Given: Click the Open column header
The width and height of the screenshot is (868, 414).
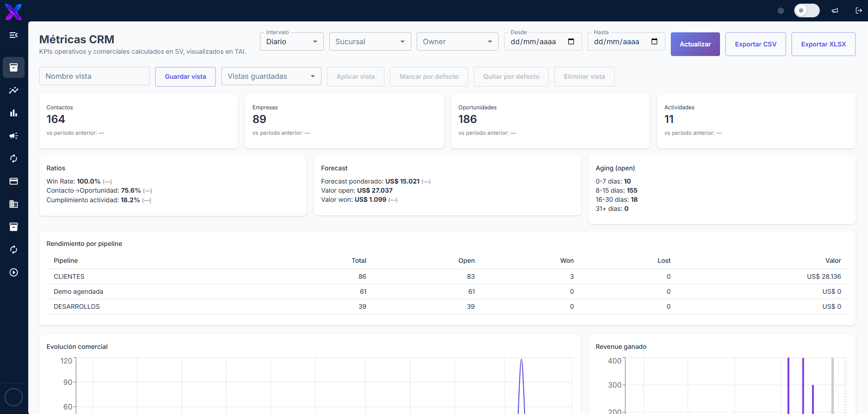Looking at the screenshot, I should click(466, 261).
